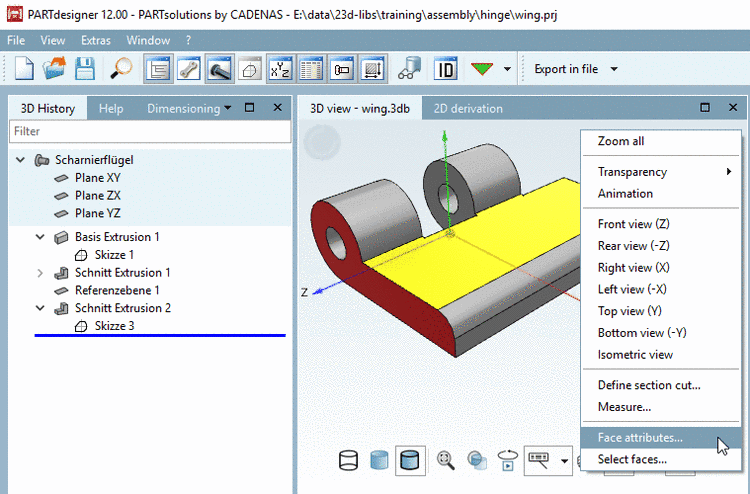Viewport: 750px width, 494px height.
Task: Collapse the Scharnierflügel root node
Action: click(x=21, y=160)
